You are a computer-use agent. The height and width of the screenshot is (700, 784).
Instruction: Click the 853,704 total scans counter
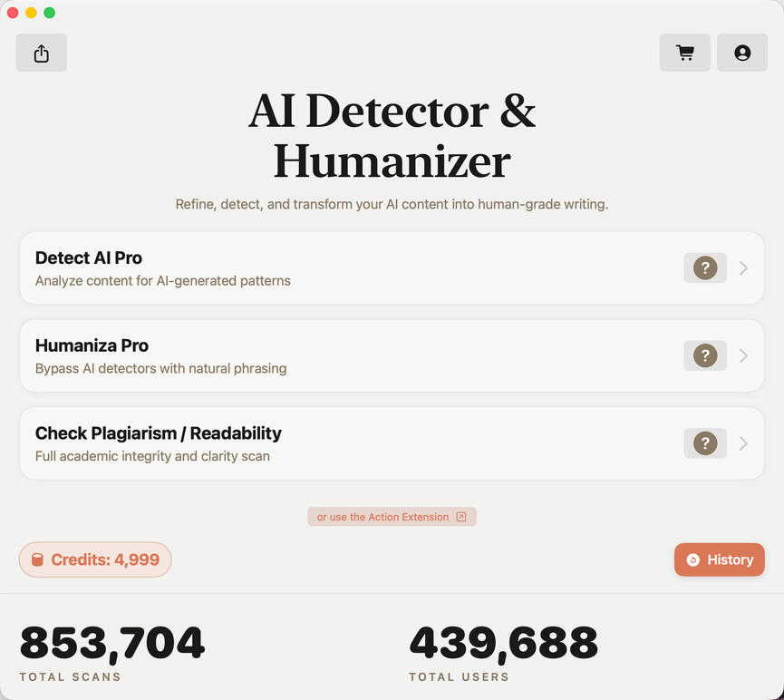click(112, 643)
